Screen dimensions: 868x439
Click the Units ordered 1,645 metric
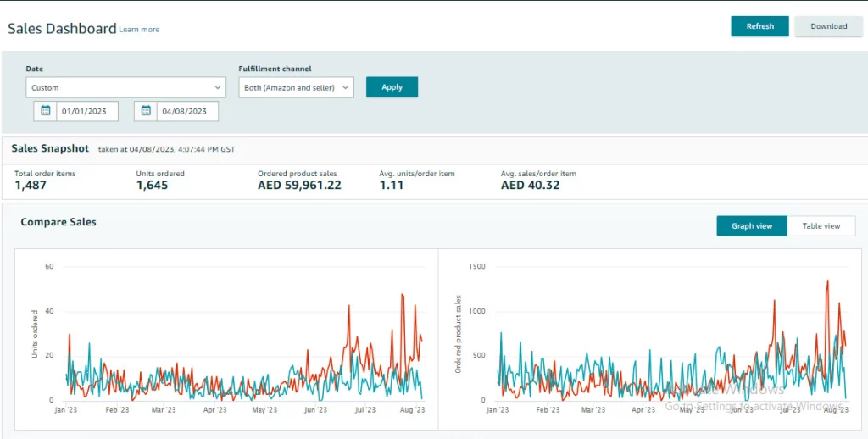(152, 186)
